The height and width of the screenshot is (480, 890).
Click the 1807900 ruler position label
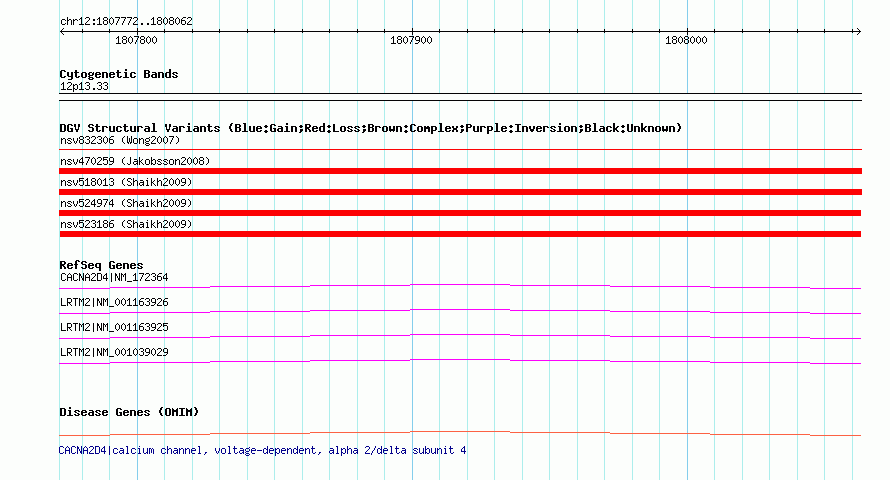pos(411,40)
